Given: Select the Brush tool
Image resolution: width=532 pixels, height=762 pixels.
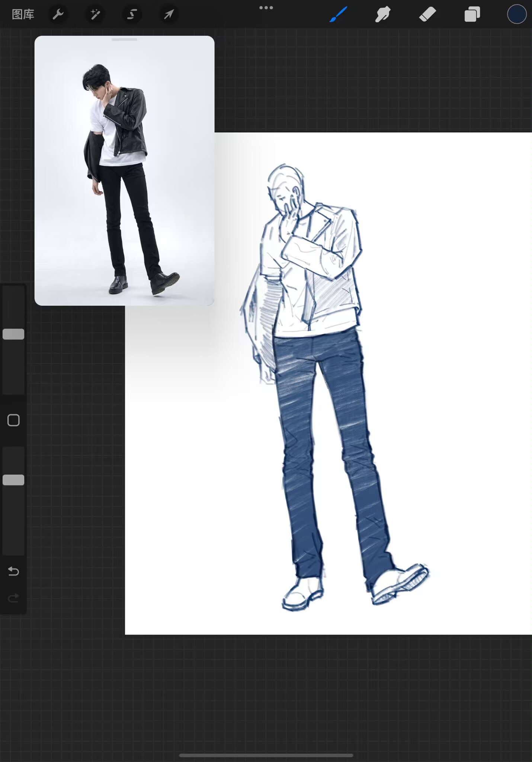Looking at the screenshot, I should [x=339, y=15].
